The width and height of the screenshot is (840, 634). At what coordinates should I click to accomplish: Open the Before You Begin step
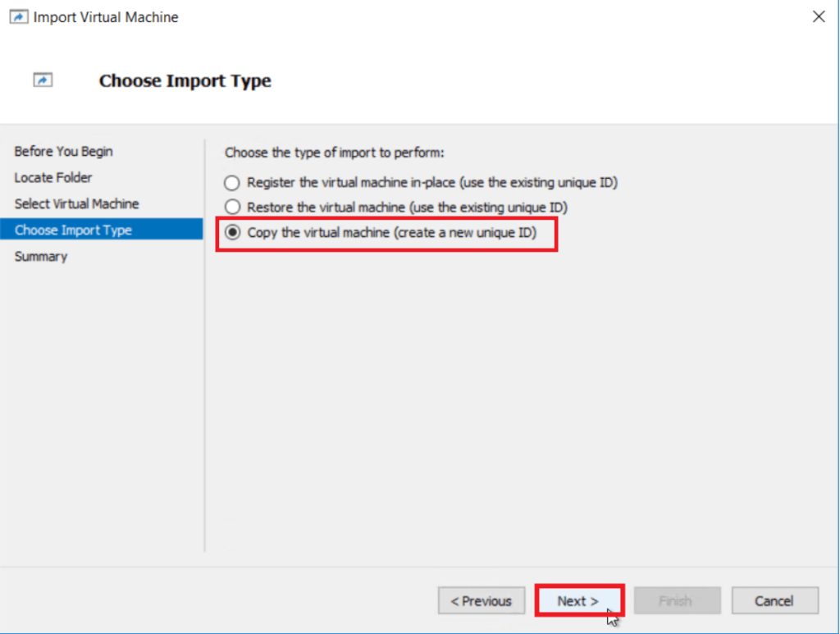pos(63,151)
